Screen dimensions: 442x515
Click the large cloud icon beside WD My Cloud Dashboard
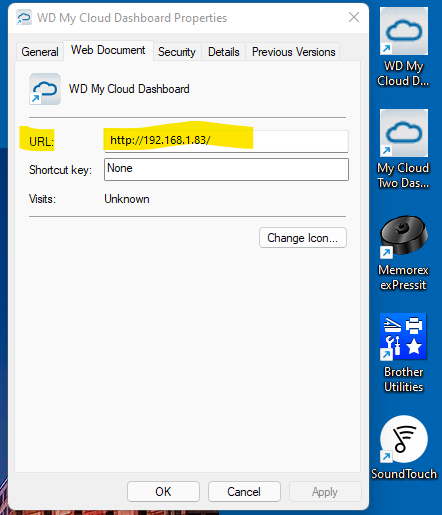45,89
